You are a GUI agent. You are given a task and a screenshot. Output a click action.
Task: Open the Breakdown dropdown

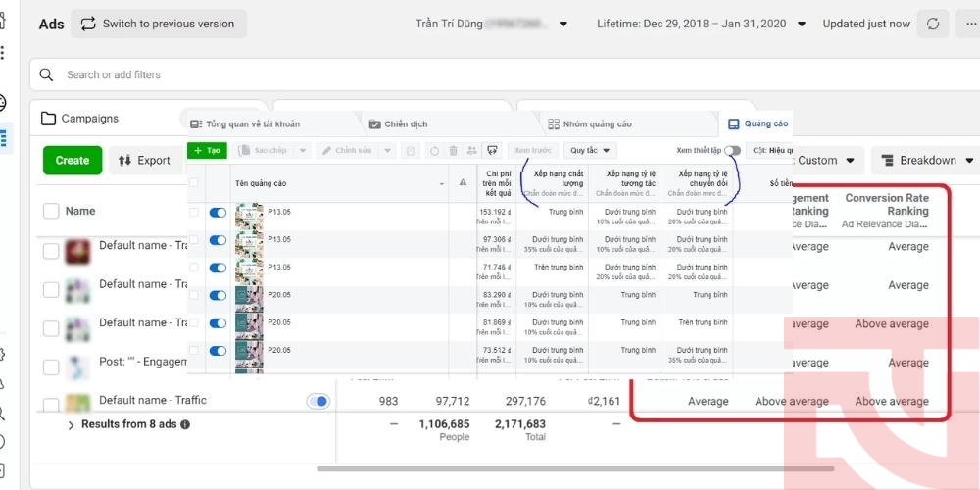(x=926, y=161)
